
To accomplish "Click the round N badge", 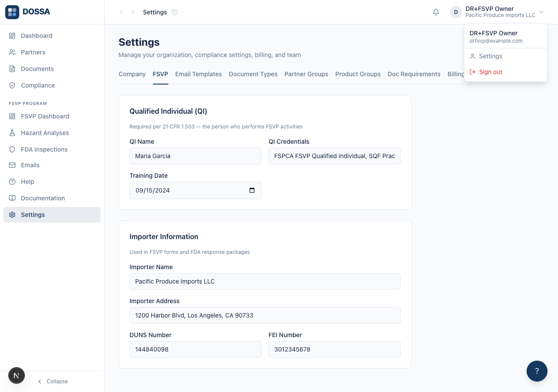I will pos(17,375).
